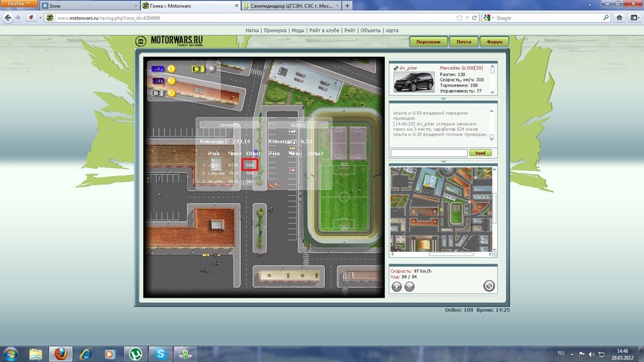Click the uTorrent icon in the taskbar
This screenshot has height=362, width=644.
pos(136,354)
